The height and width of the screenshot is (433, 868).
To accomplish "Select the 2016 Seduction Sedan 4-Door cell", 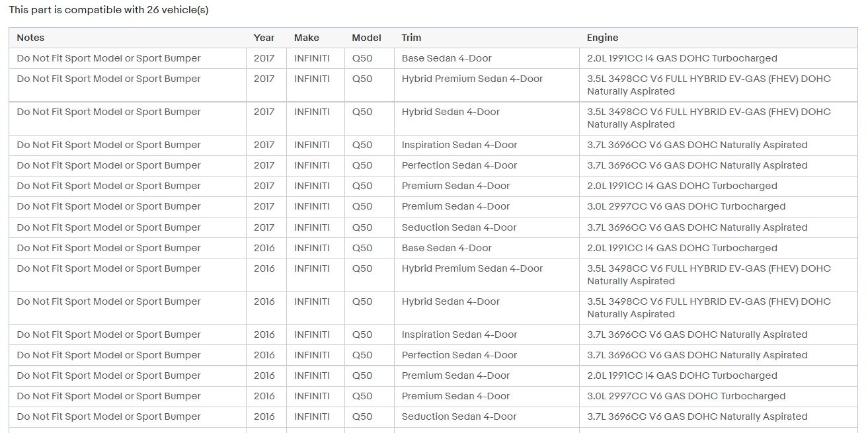I will [x=459, y=416].
